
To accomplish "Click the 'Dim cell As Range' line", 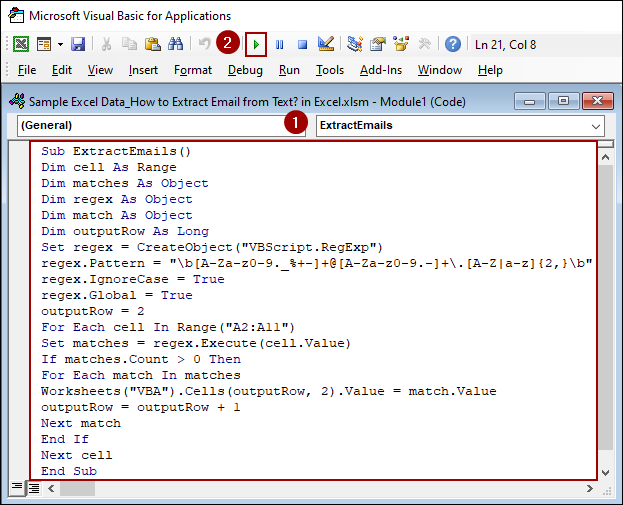I will 109,167.
